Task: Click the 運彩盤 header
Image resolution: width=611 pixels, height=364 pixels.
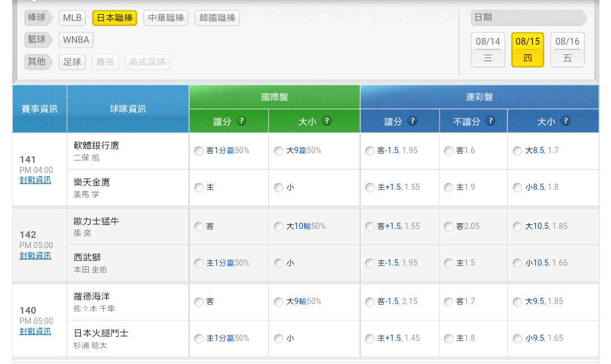Action: coord(479,97)
